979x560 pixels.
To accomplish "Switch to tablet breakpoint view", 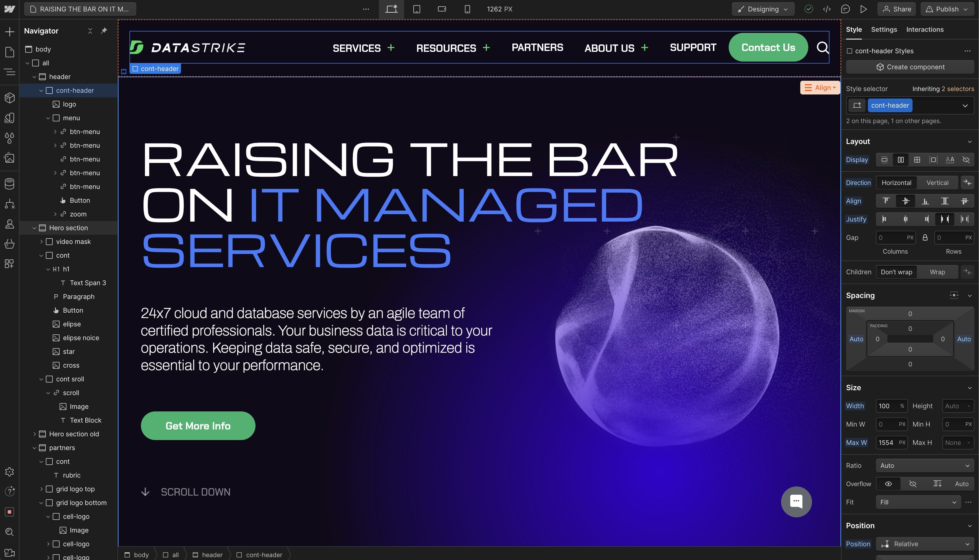I will click(x=416, y=9).
